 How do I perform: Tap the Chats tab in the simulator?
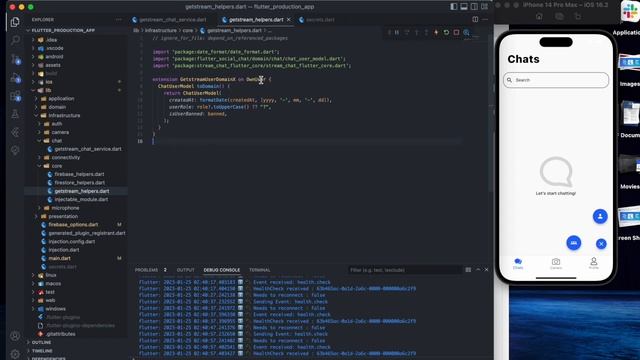(518, 264)
